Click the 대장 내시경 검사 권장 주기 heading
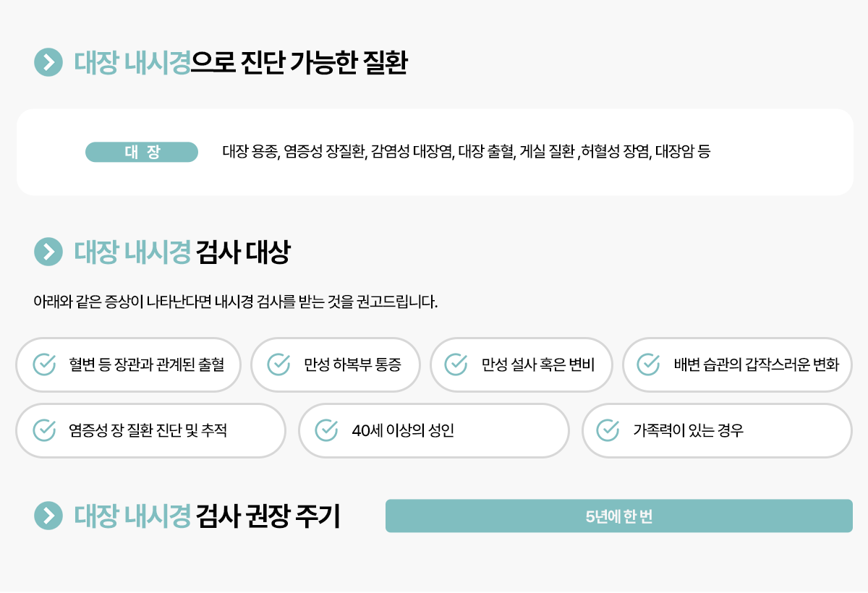Image resolution: width=868 pixels, height=593 pixels. pos(207,516)
